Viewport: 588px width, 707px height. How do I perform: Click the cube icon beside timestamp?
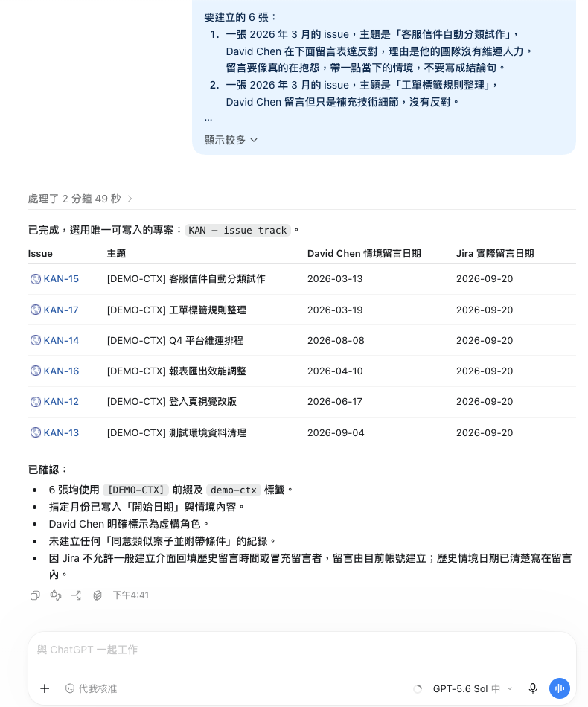pyautogui.click(x=98, y=595)
